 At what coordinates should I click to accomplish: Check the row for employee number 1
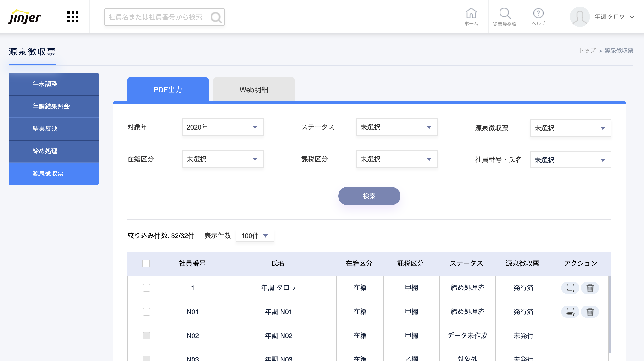146,288
